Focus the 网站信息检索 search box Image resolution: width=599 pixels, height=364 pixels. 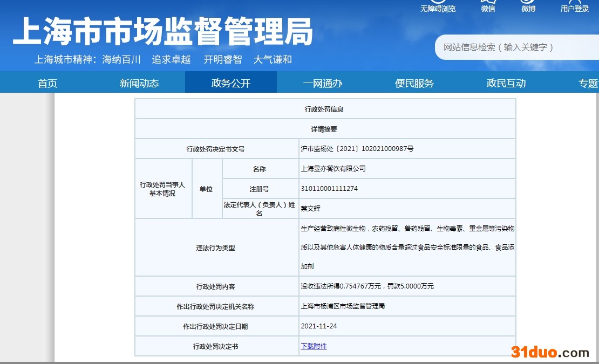point(513,47)
